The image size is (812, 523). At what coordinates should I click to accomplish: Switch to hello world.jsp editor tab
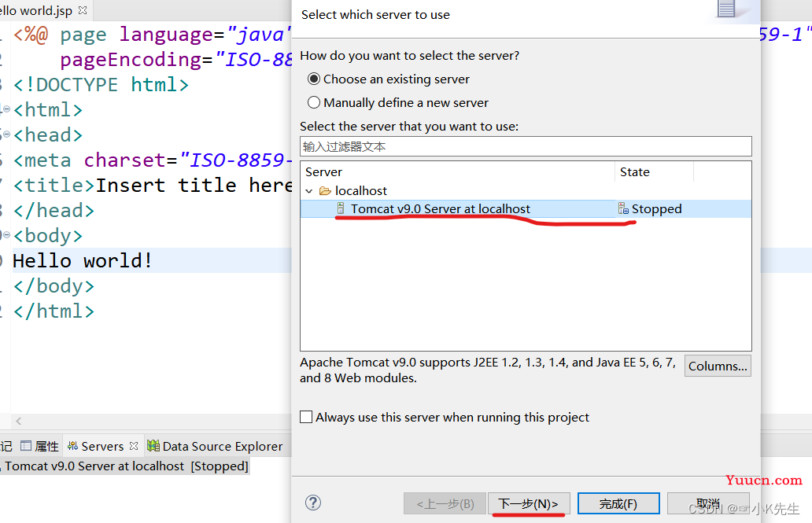pyautogui.click(x=36, y=11)
